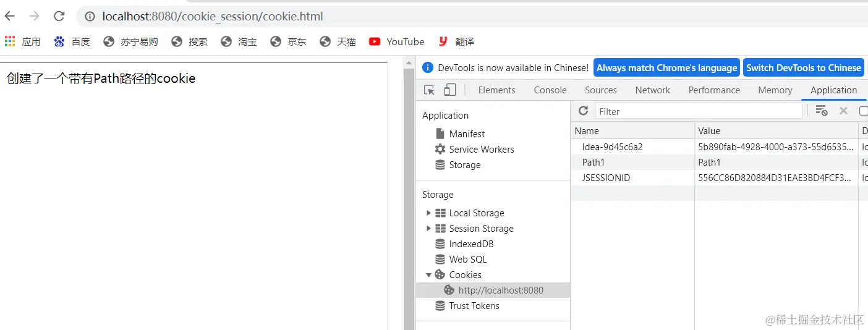Click the delete selected cookie X icon
Screen dimensions: 868x330
click(843, 111)
